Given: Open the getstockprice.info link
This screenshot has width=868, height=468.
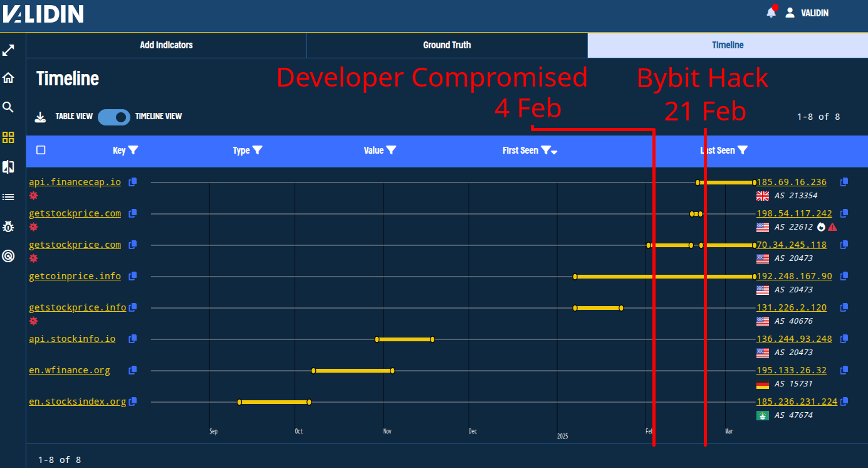Looking at the screenshot, I should tap(78, 307).
